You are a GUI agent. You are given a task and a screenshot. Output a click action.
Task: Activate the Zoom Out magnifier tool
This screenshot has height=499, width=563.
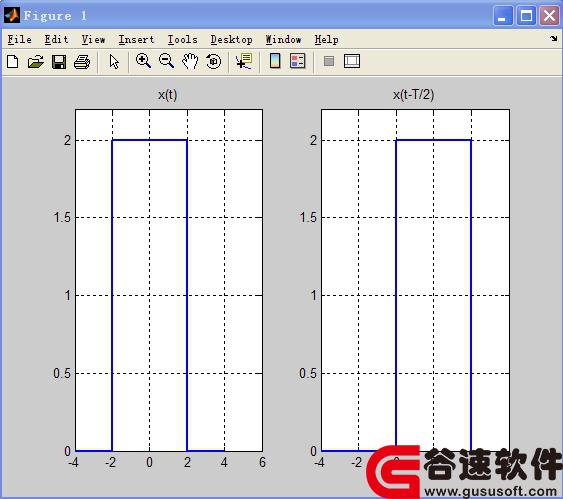pos(166,61)
